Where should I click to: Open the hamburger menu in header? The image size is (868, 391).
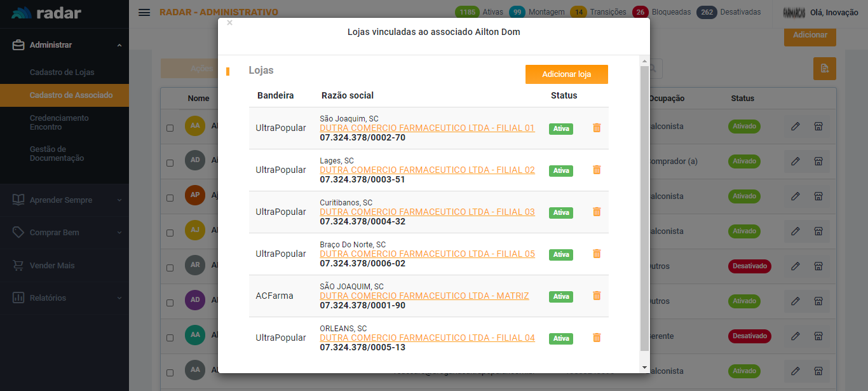click(x=144, y=12)
